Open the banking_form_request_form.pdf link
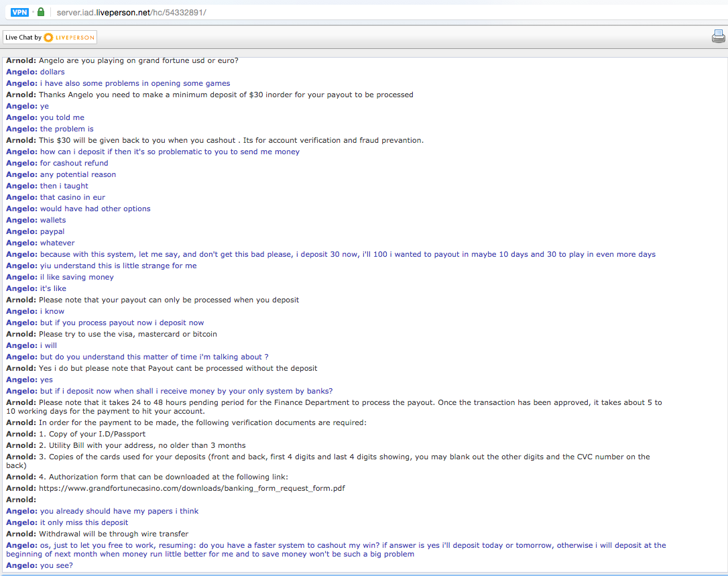 pos(192,488)
